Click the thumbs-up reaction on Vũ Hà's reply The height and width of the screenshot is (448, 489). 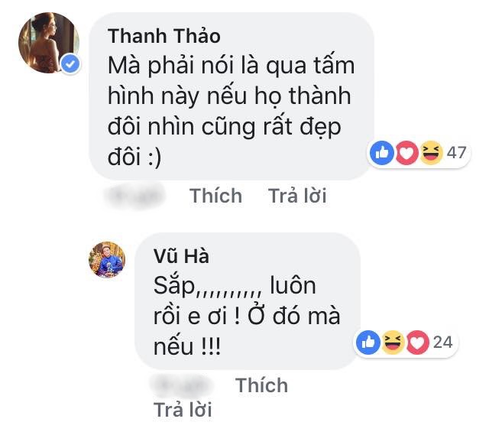click(368, 343)
